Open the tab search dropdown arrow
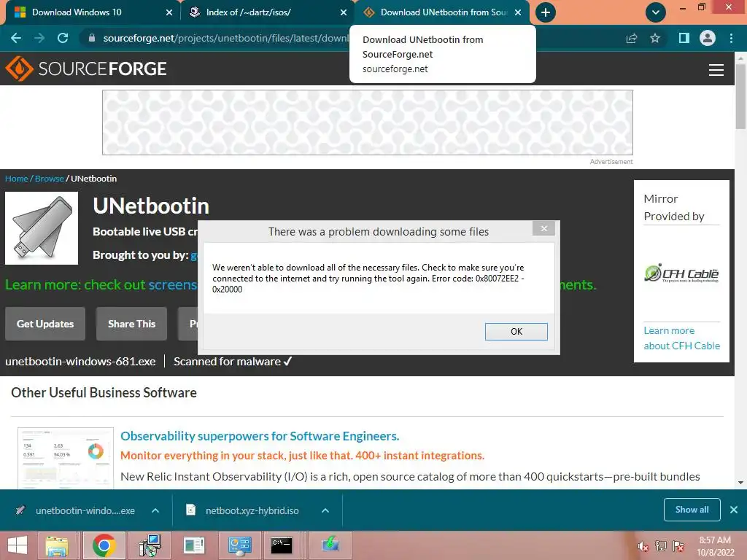This screenshot has height=560, width=747. click(656, 12)
